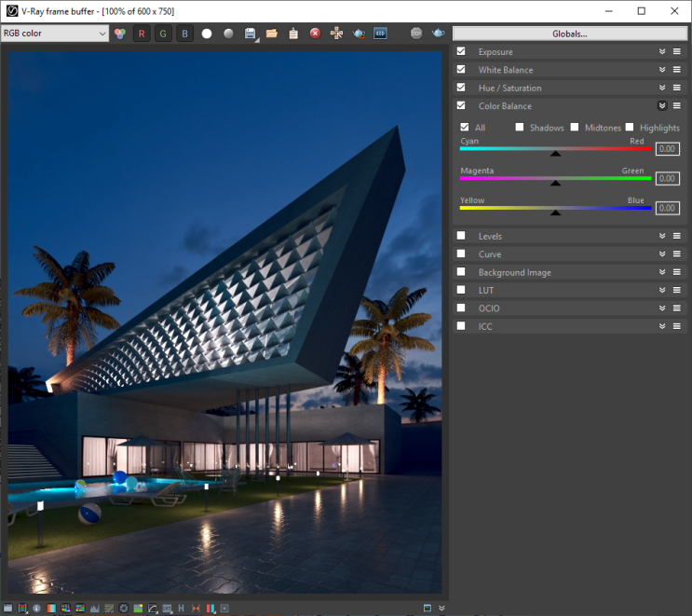The image size is (692, 616).
Task: Uncheck the White Balance checkbox
Action: [461, 69]
